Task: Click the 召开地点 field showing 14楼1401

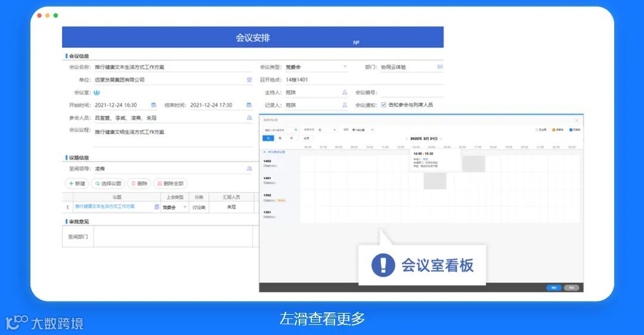Action: (364, 80)
